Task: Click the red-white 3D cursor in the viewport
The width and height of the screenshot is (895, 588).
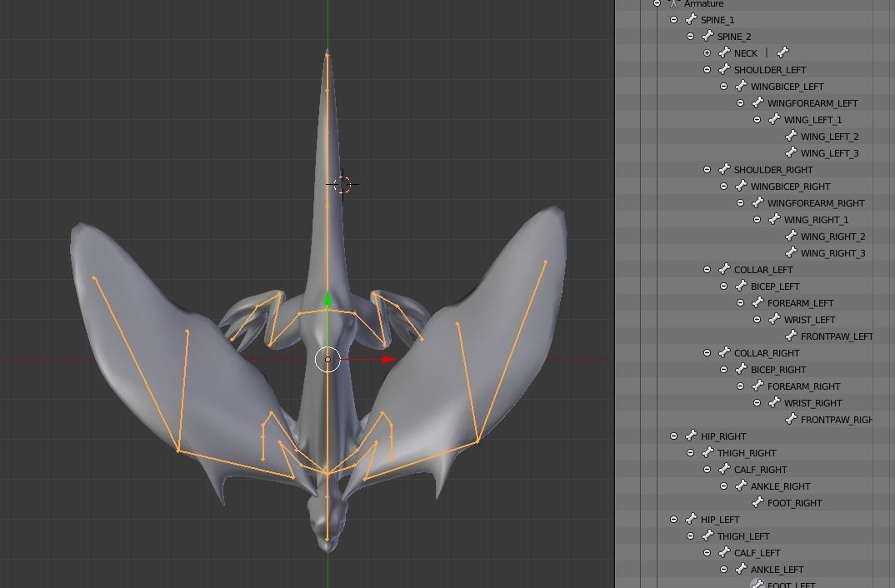Action: click(x=342, y=183)
